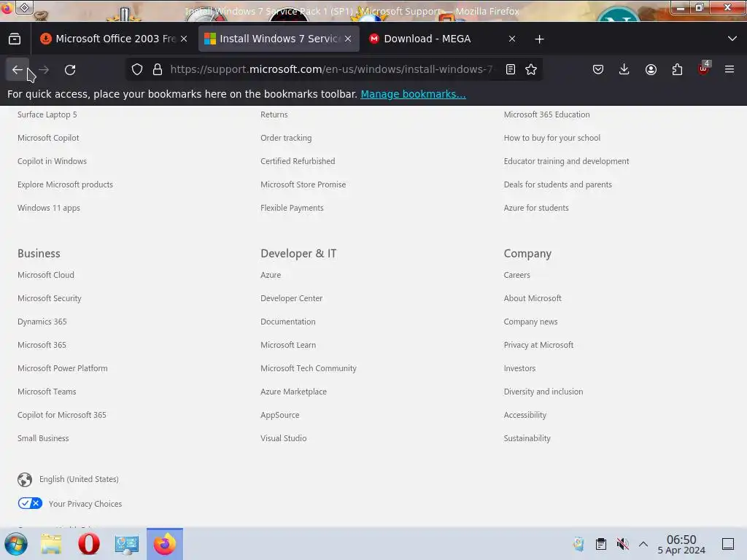Open Microsoft Store Promise link
The width and height of the screenshot is (747, 560).
303,184
